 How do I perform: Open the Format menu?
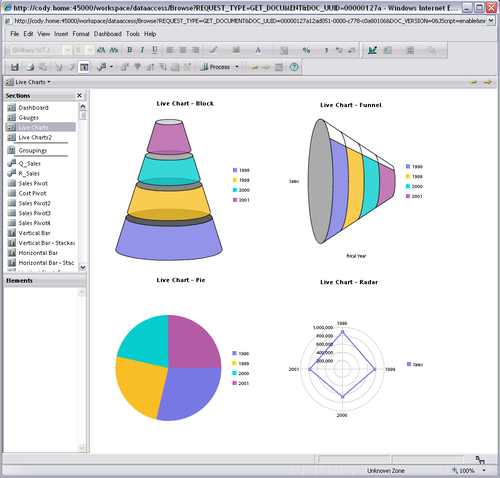tap(81, 34)
